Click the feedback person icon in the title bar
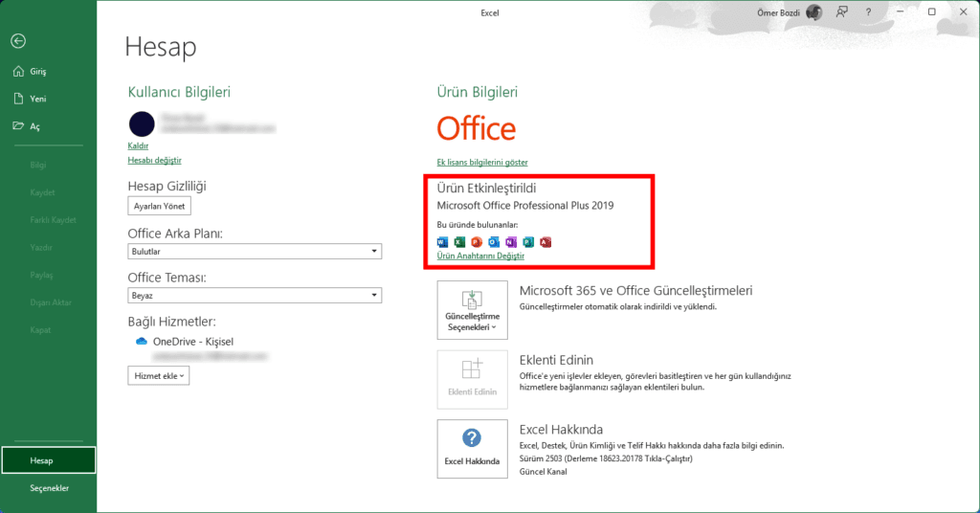The width and height of the screenshot is (980, 513). (842, 11)
